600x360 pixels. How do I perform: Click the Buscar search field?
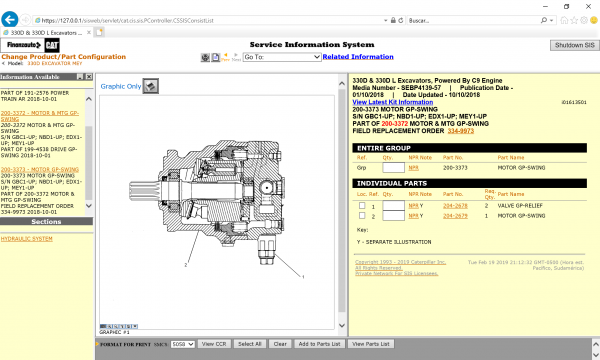pos(473,20)
